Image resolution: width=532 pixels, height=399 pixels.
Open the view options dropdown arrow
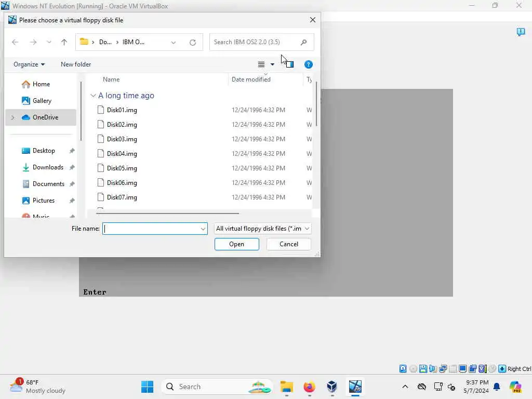(x=272, y=64)
